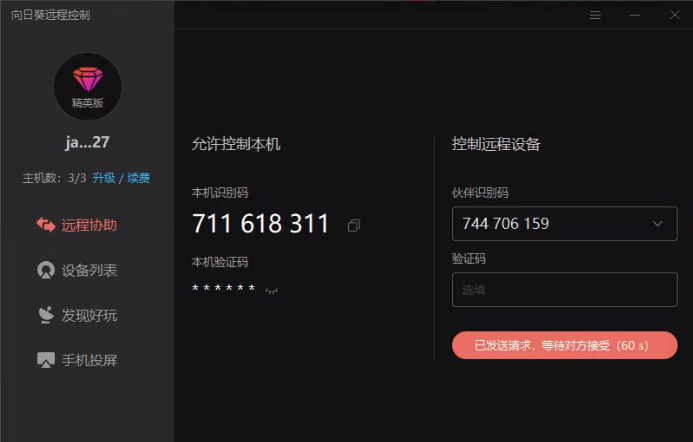Expand the 伙伴识别码 history dropdown arrow

pyautogui.click(x=657, y=224)
